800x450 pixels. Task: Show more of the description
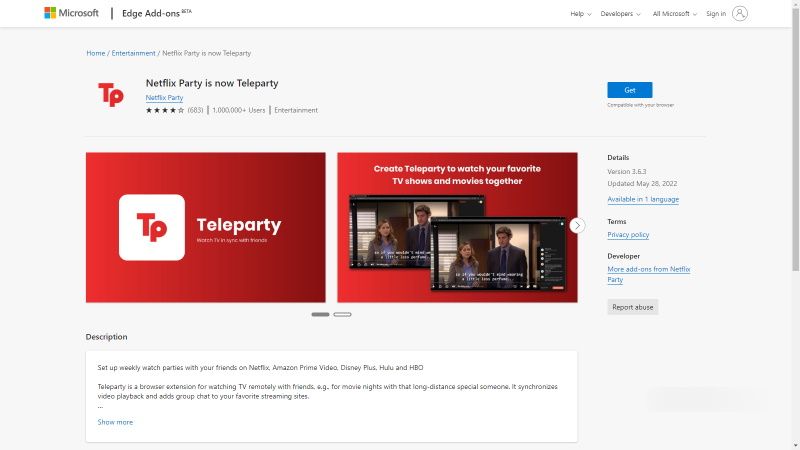click(115, 422)
